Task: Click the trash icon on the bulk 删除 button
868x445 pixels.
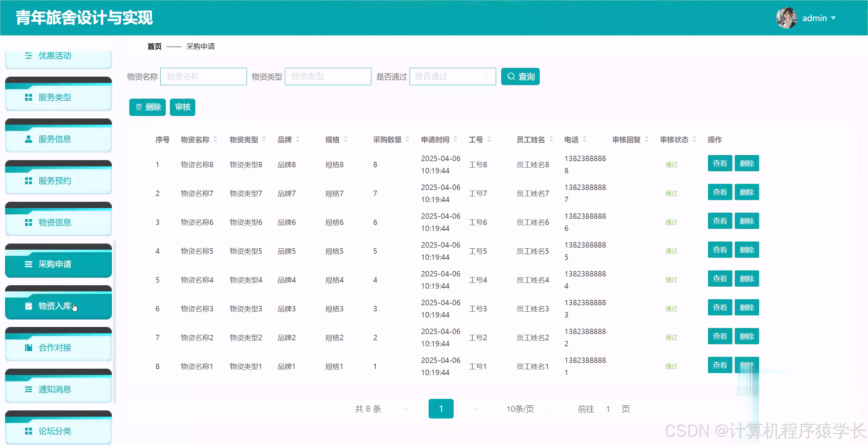Action: (139, 107)
